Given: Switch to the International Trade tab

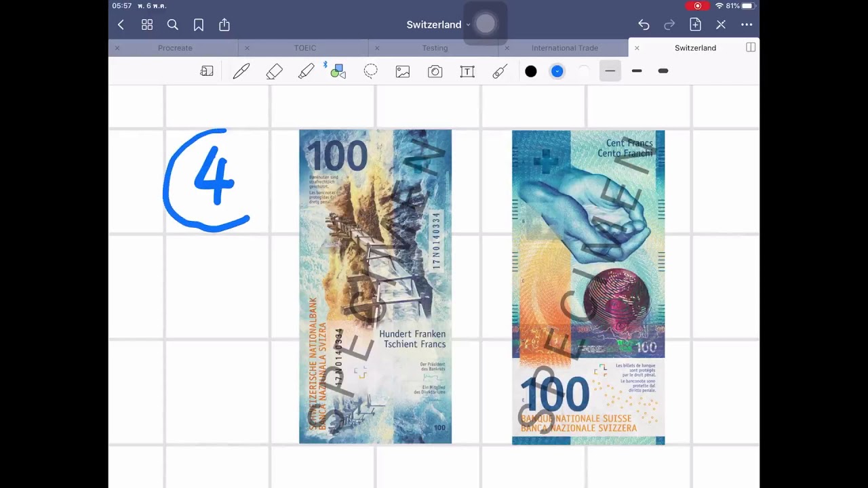Looking at the screenshot, I should point(565,48).
